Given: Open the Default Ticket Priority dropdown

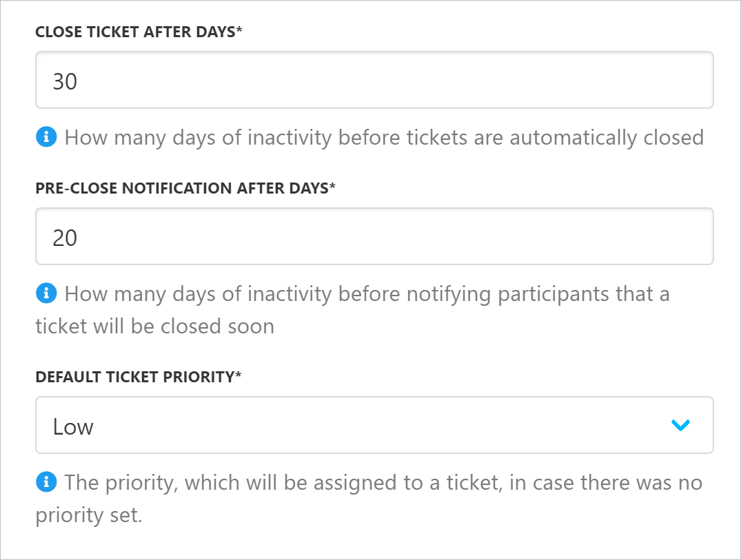Looking at the screenshot, I should coord(374,426).
